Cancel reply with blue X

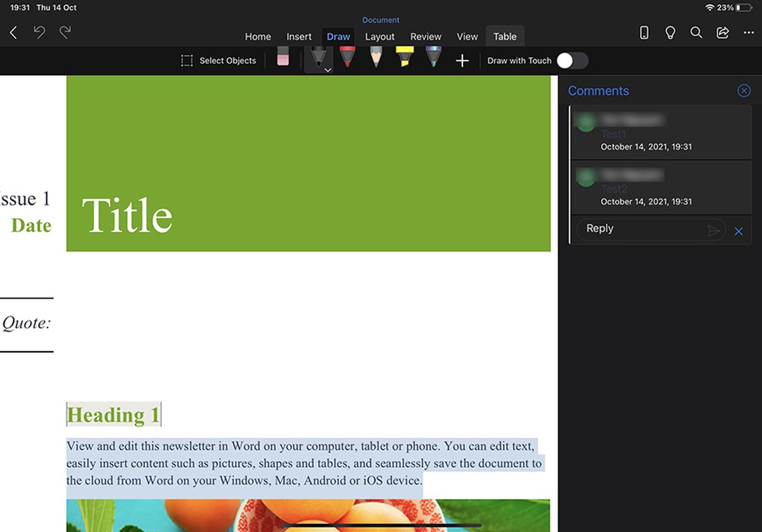pos(738,231)
